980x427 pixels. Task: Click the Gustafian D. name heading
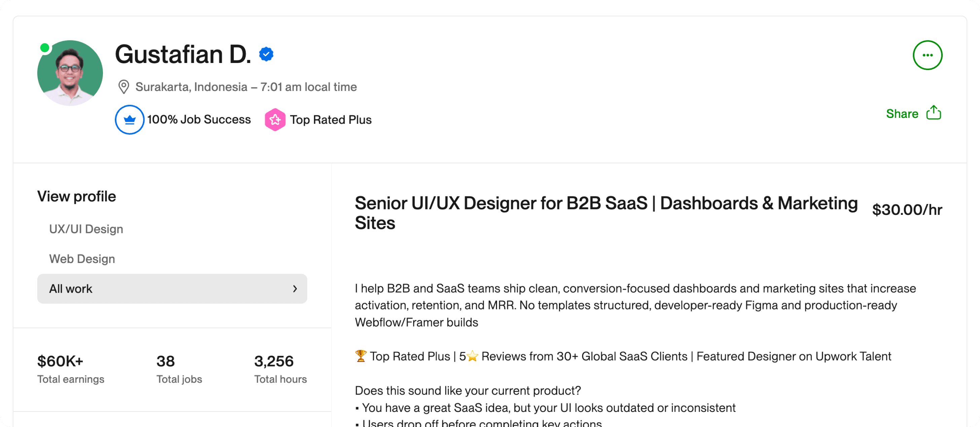point(183,54)
